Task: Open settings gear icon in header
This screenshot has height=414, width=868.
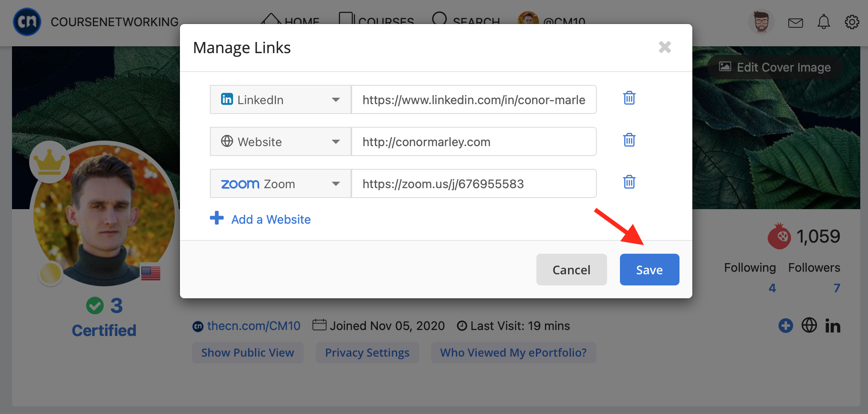Action: pyautogui.click(x=852, y=22)
